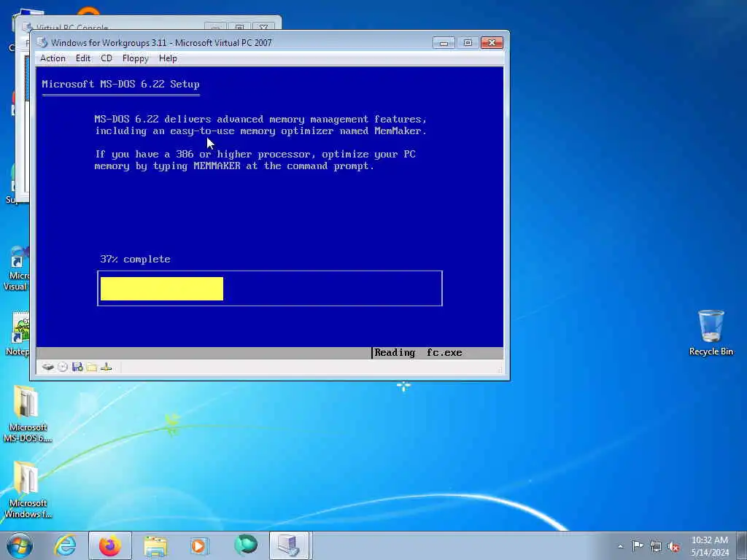Close the Windows for Workgroups VM window
This screenshot has width=747, height=560.
(492, 43)
